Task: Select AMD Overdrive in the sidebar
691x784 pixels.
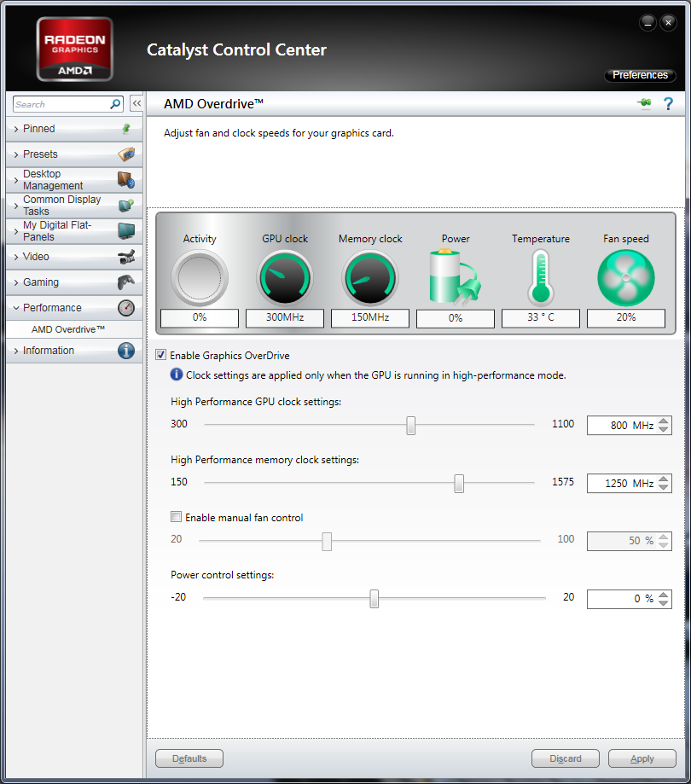Action: (x=68, y=329)
